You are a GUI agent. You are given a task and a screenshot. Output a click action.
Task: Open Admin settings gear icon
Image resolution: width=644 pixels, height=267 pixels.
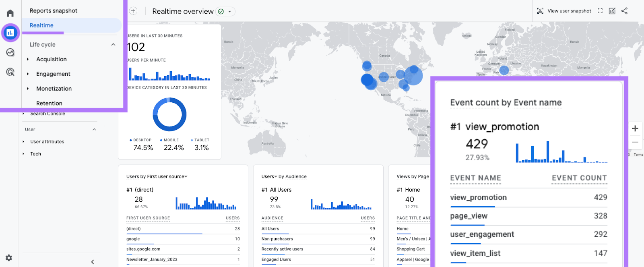click(9, 258)
